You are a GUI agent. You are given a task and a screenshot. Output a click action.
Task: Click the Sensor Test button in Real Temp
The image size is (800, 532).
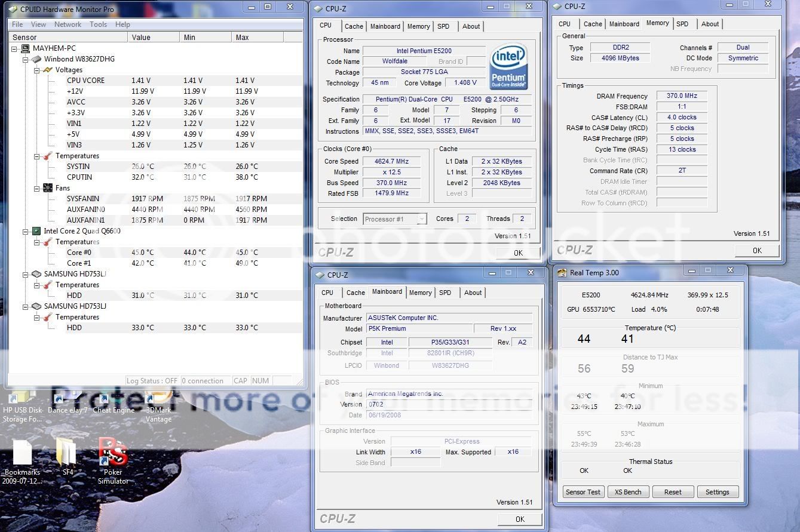(x=583, y=492)
